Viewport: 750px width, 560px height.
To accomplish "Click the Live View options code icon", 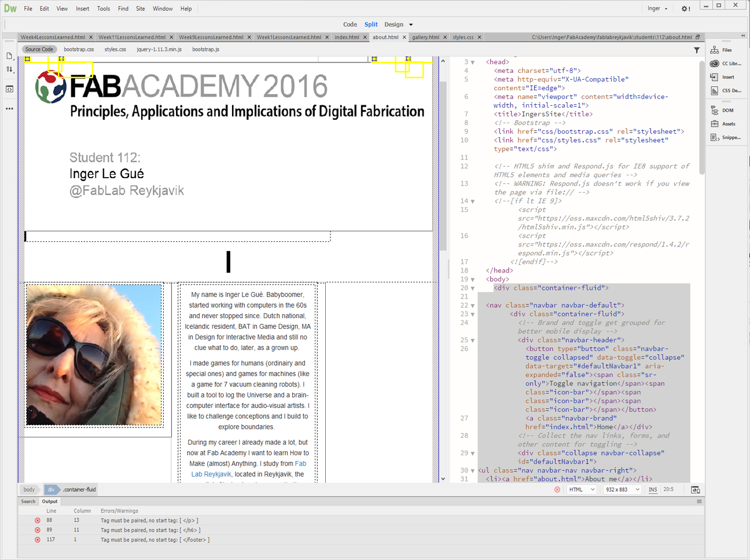I will [9, 89].
